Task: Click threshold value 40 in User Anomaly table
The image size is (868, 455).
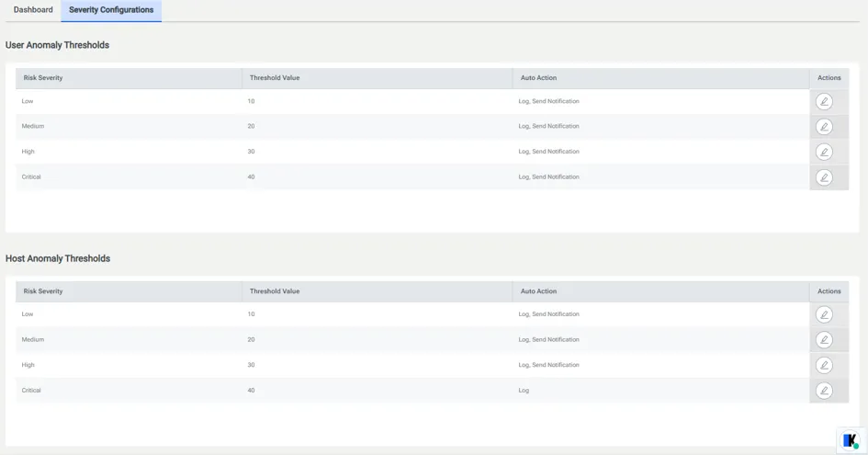Action: tap(252, 177)
